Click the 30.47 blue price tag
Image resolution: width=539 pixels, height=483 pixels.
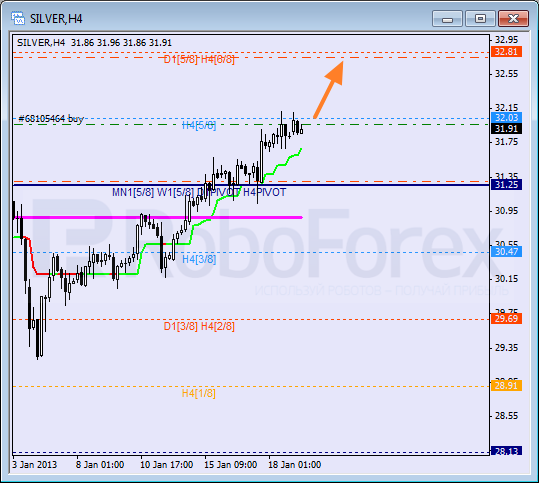coord(506,252)
